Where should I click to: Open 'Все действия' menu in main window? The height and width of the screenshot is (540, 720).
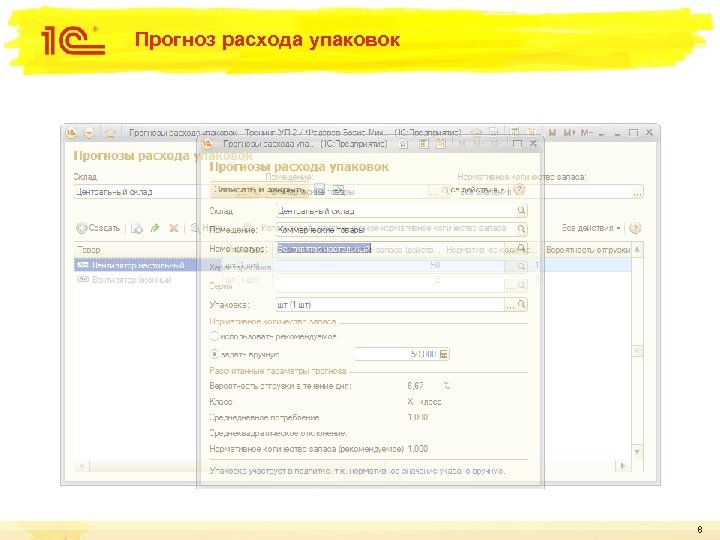click(x=591, y=228)
